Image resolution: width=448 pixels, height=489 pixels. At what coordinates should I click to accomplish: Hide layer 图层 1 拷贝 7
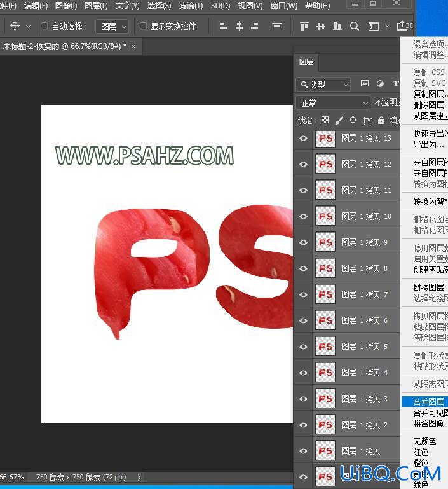[304, 294]
